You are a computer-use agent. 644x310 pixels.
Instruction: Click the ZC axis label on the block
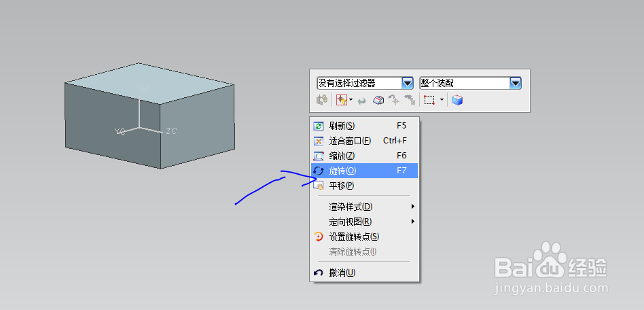point(171,131)
